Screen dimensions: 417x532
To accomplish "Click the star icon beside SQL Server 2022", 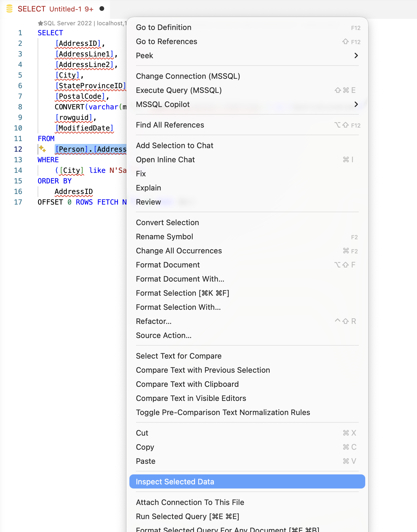I will pos(40,23).
